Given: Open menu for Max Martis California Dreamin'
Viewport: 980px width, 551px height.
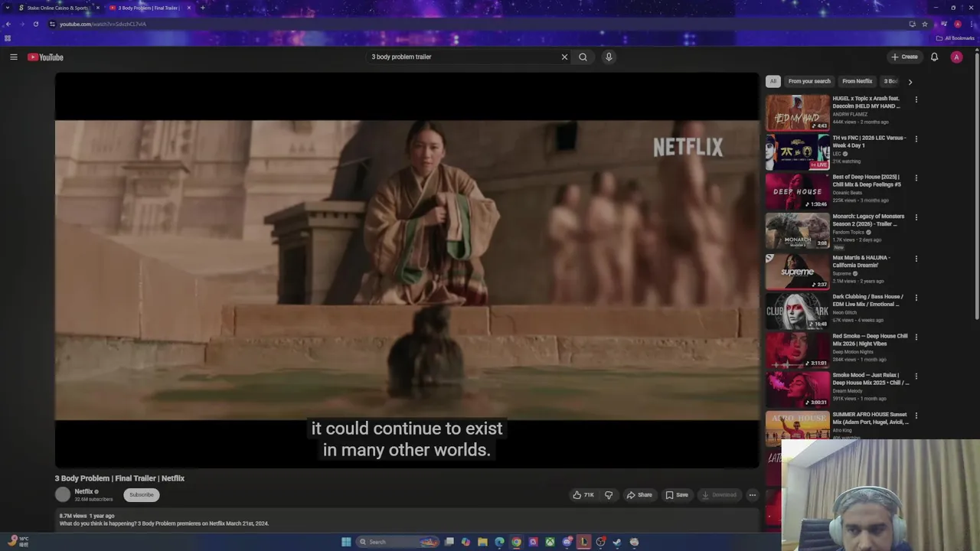Looking at the screenshot, I should click(x=916, y=259).
